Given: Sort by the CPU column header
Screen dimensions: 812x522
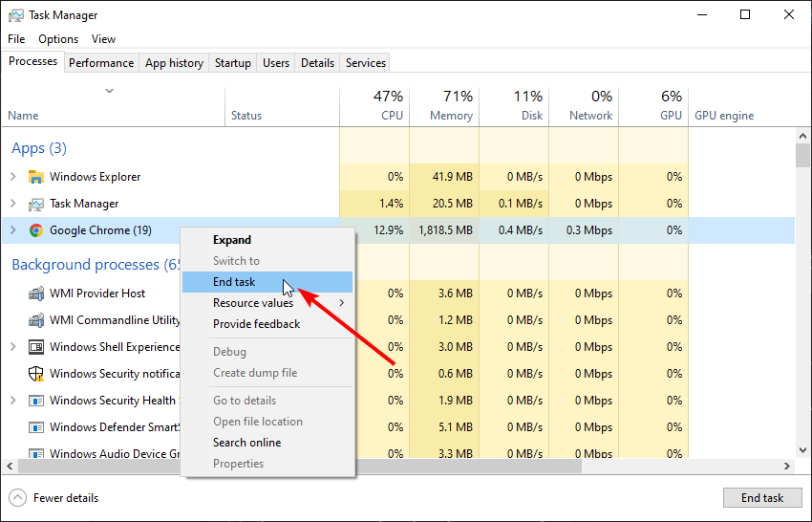Looking at the screenshot, I should (374, 107).
